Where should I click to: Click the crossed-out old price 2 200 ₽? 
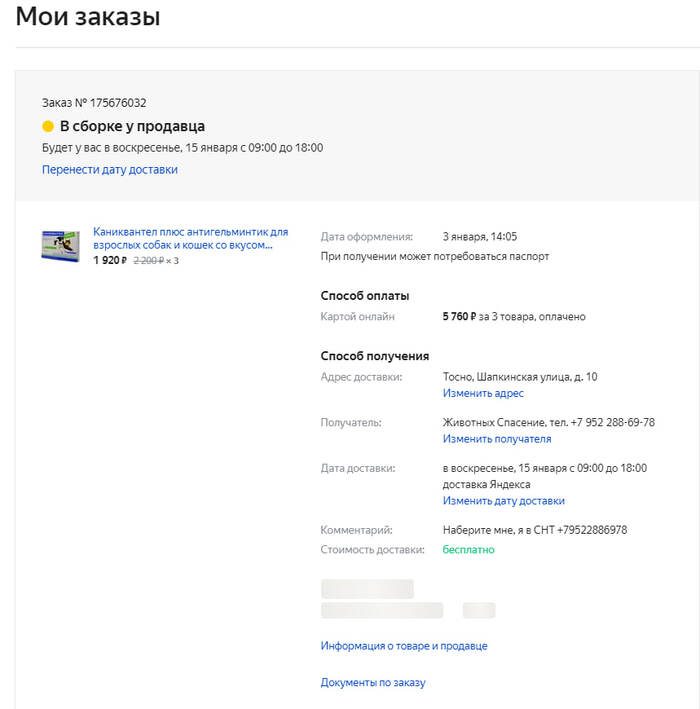pyautogui.click(x=148, y=261)
